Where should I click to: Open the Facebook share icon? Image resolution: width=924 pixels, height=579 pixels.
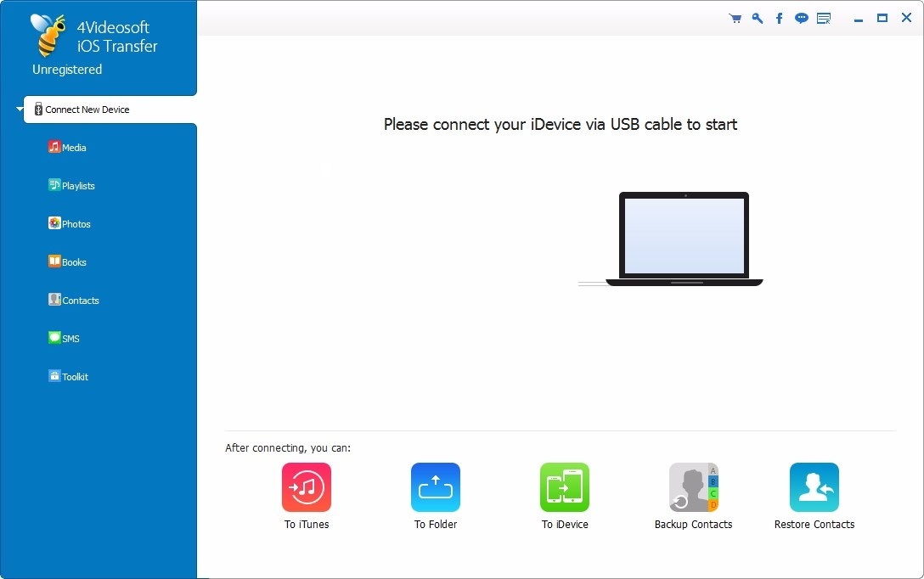coord(779,17)
